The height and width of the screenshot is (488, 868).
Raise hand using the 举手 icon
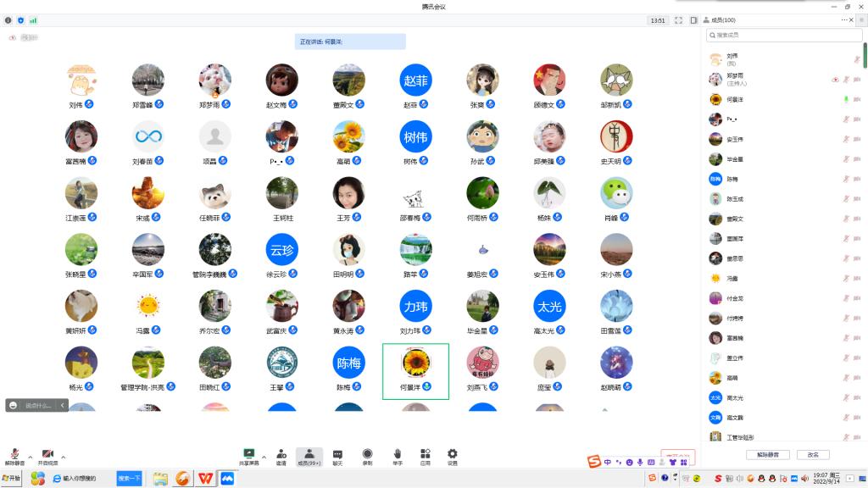(x=397, y=454)
